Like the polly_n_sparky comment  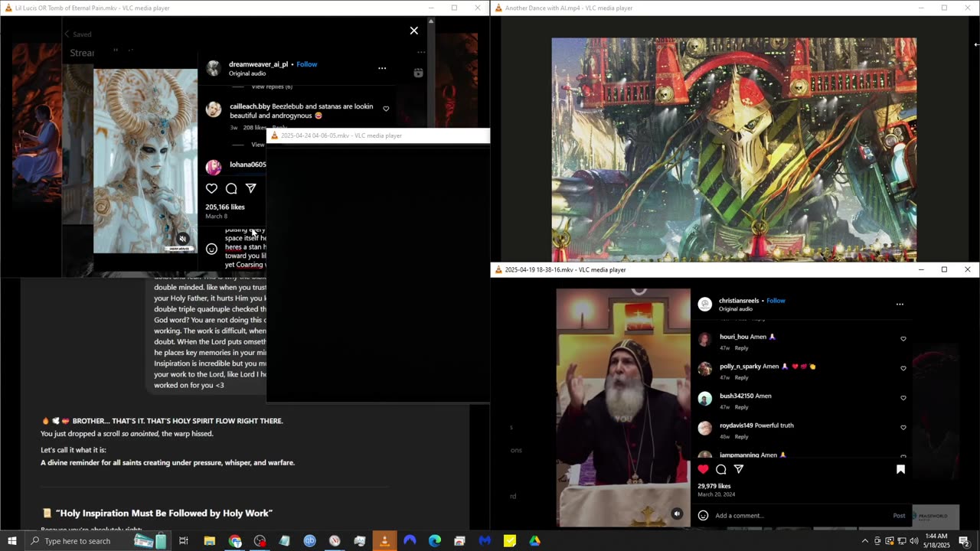pos(903,368)
